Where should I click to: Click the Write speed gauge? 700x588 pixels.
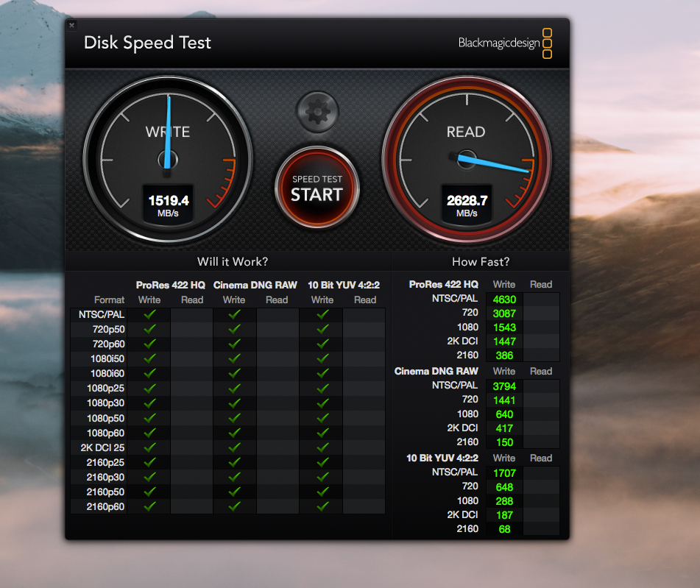[x=168, y=159]
